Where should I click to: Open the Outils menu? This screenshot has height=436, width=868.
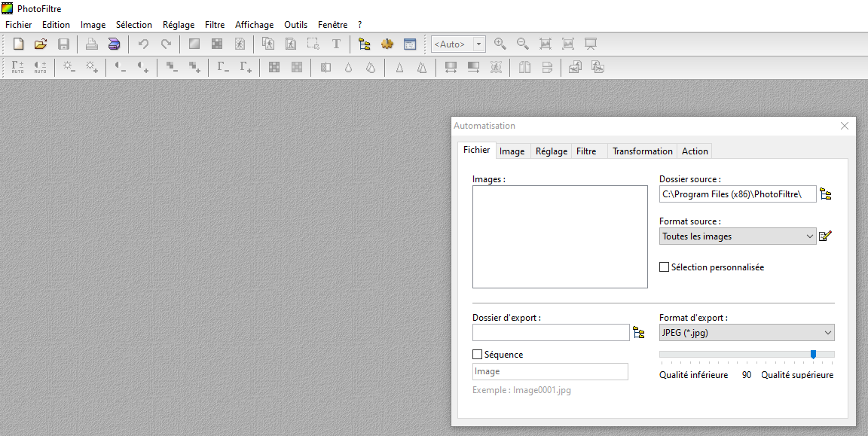click(x=295, y=25)
